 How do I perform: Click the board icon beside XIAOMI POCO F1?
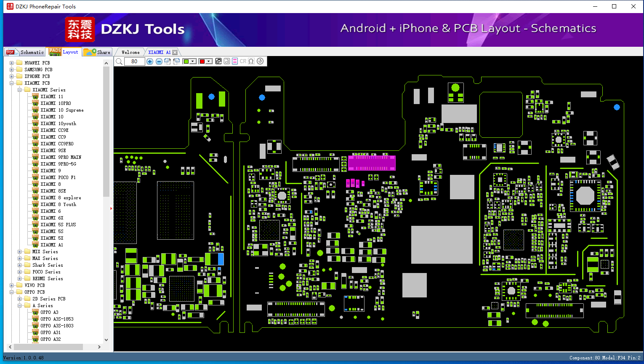[x=35, y=177]
